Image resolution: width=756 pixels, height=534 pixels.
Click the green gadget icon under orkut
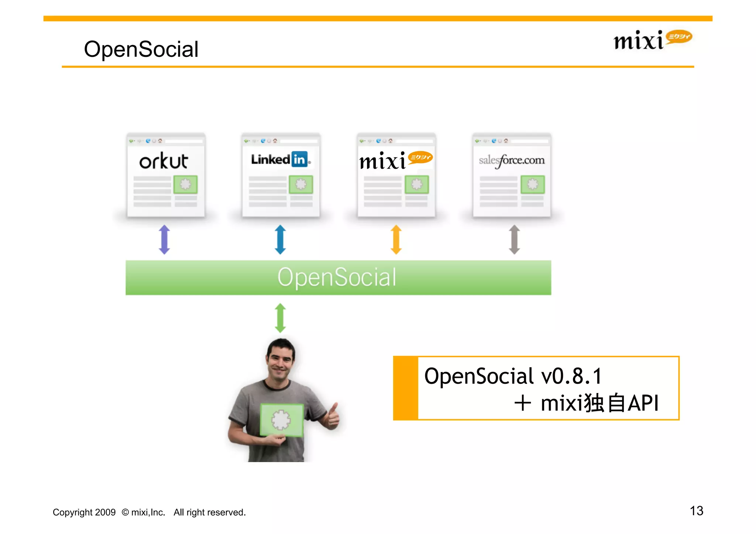click(x=185, y=184)
